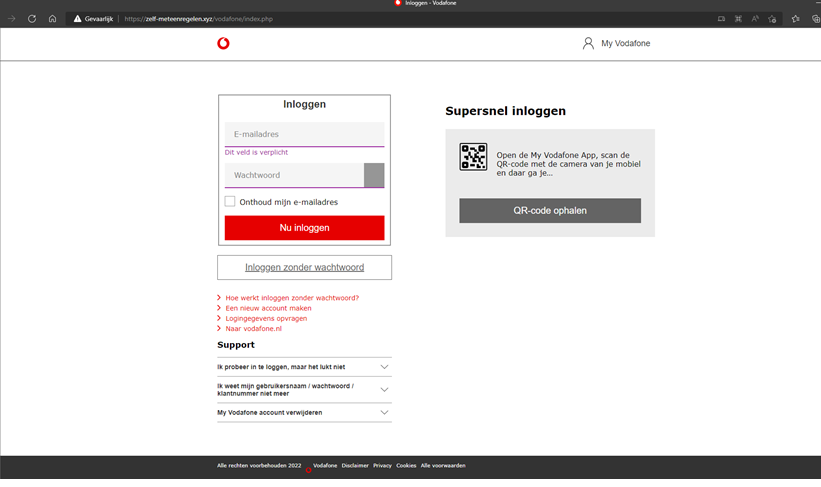821x487 pixels.
Task: Open Logingegevens opvragen link
Action: click(x=266, y=318)
